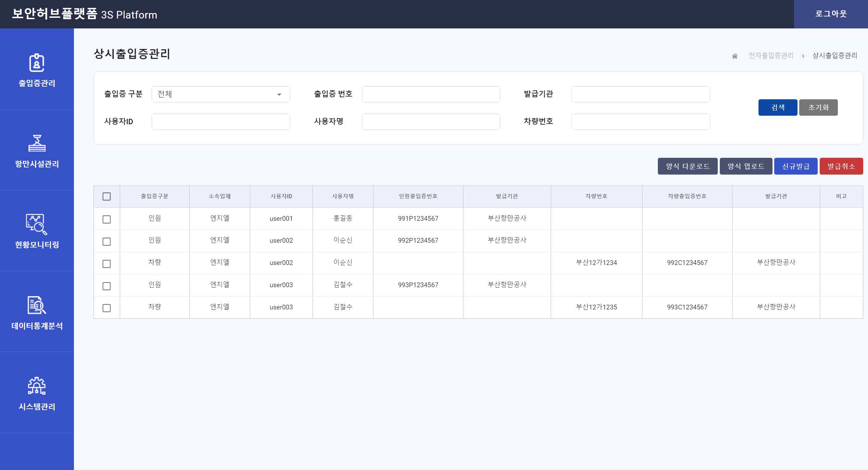Click the 993C1234567 cell
The image size is (868, 470).
point(687,307)
